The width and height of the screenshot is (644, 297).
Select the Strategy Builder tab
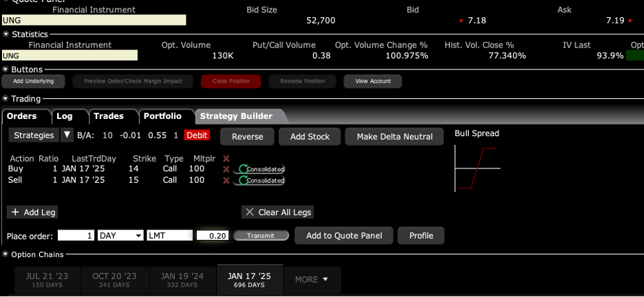(x=236, y=116)
